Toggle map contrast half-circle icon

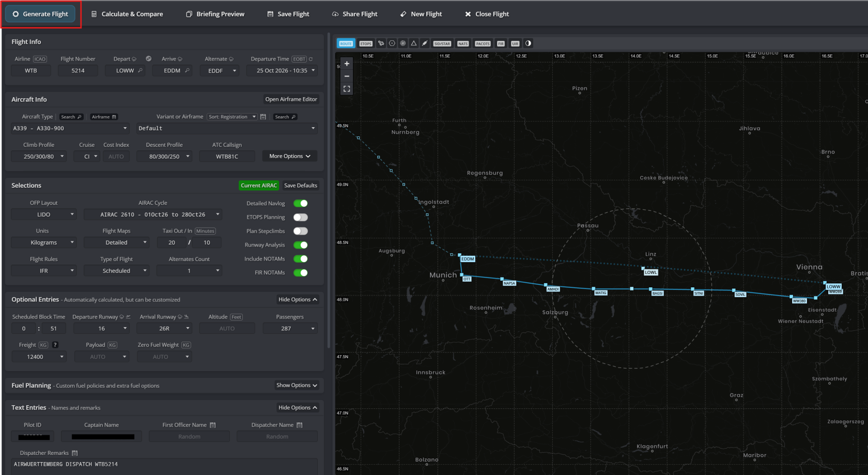(x=528, y=43)
